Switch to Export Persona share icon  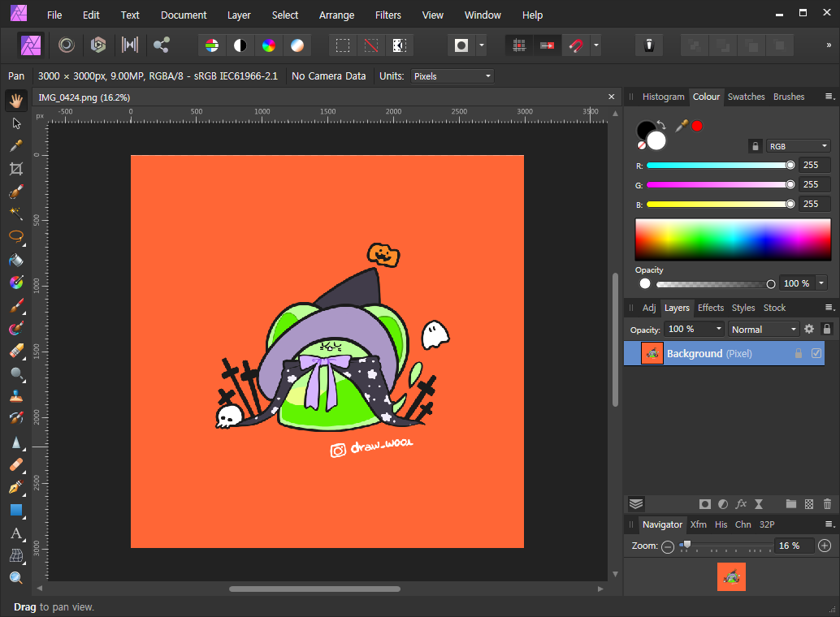pos(161,45)
